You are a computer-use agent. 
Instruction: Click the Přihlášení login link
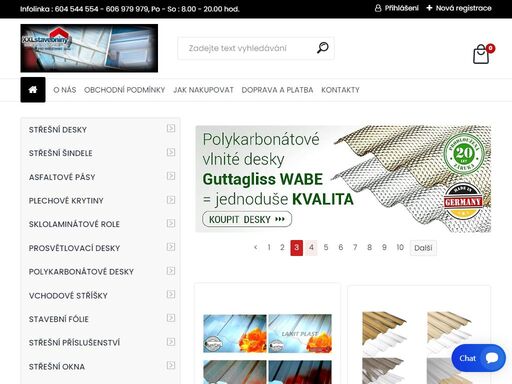[401, 8]
